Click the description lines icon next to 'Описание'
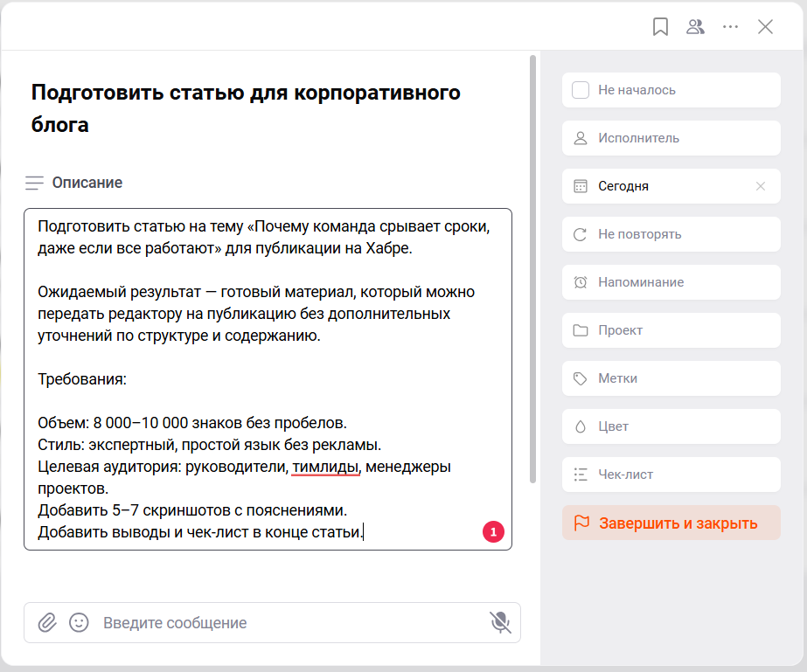The width and height of the screenshot is (807, 672). point(34,183)
